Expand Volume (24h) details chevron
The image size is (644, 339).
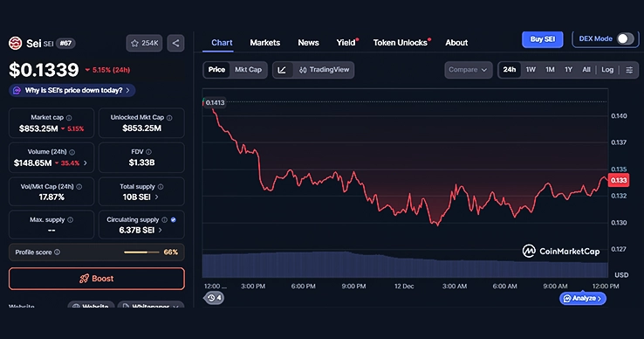[85, 163]
